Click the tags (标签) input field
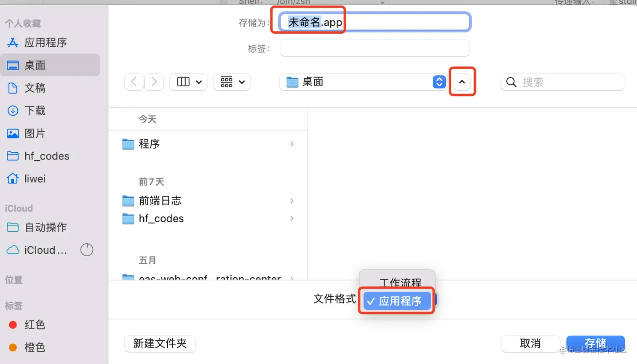Screen dimensions: 637x364 click(375, 48)
